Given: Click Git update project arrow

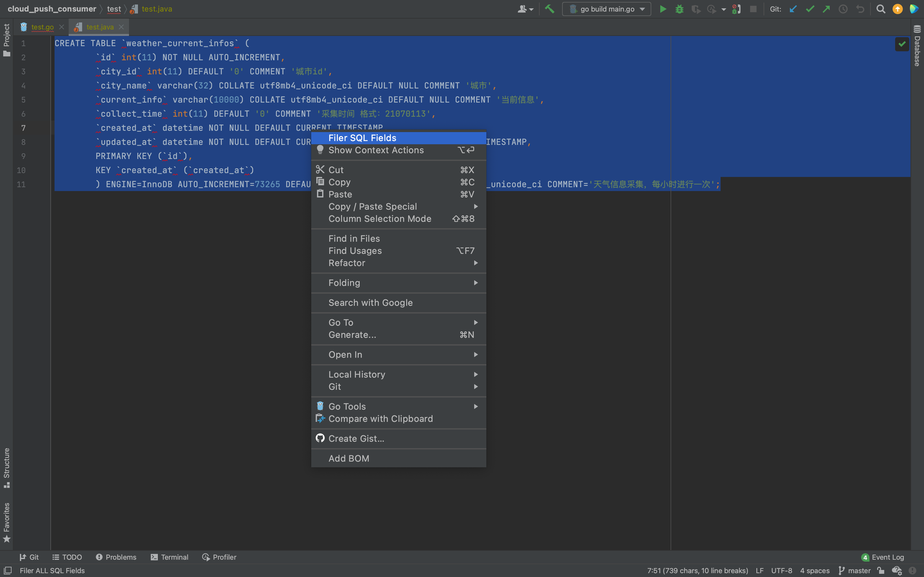Looking at the screenshot, I should click(x=793, y=9).
